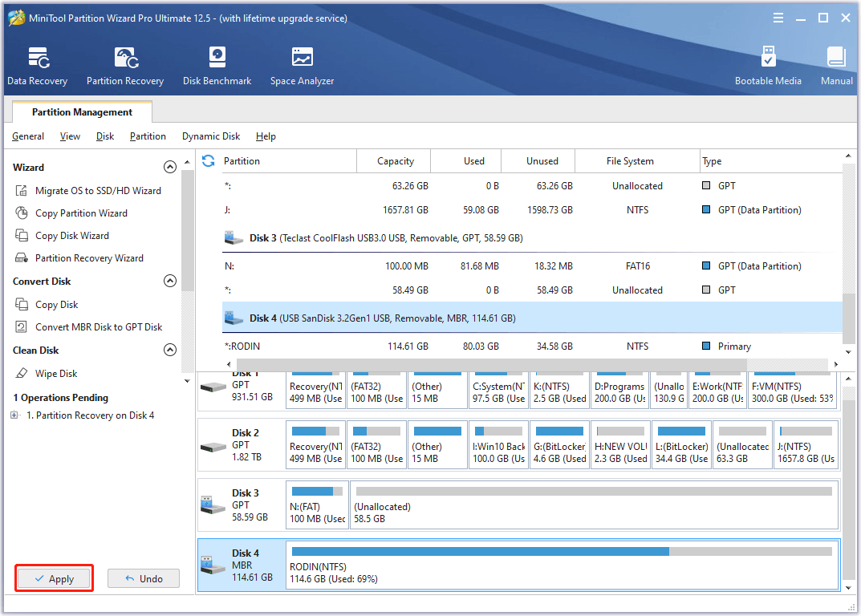Select the *:RODIN partition row
This screenshot has height=616, width=861.
[x=531, y=346]
